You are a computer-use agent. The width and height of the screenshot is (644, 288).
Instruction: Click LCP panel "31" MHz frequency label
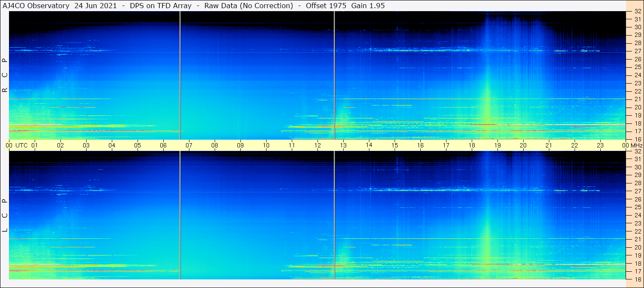[637, 159]
